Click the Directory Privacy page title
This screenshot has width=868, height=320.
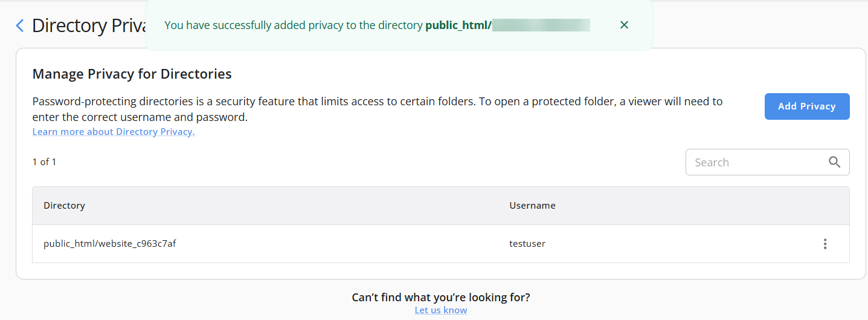coord(90,25)
